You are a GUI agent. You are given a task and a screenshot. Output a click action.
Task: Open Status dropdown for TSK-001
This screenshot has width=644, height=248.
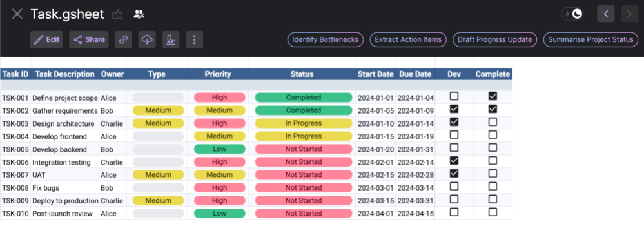(x=304, y=98)
